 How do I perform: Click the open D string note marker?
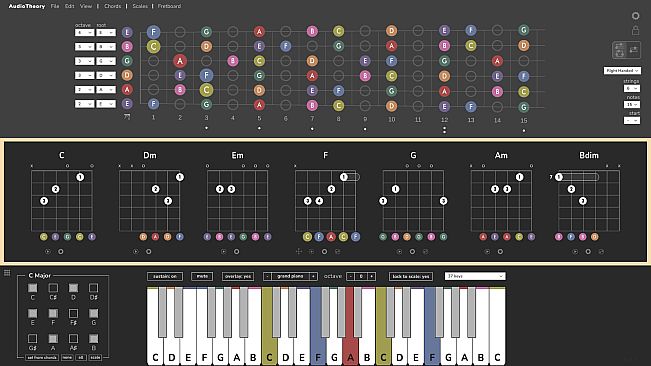click(x=127, y=75)
